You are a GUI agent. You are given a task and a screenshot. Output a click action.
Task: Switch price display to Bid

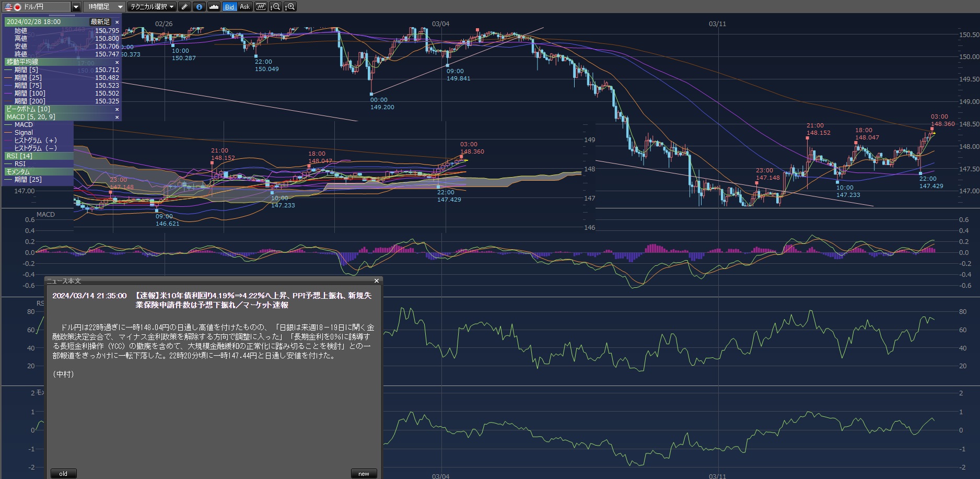[229, 7]
